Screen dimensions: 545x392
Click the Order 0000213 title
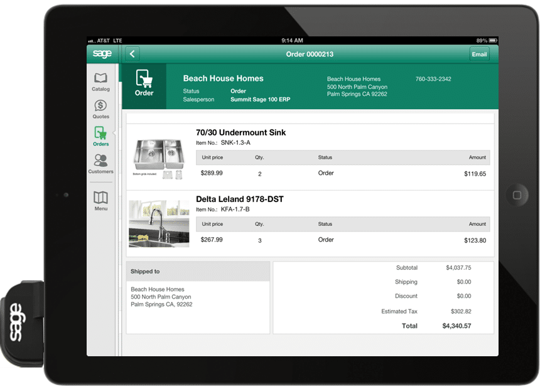pos(310,54)
